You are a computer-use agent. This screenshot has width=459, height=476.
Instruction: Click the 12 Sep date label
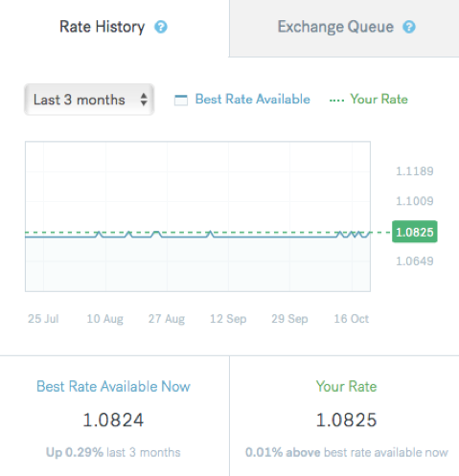tap(228, 319)
